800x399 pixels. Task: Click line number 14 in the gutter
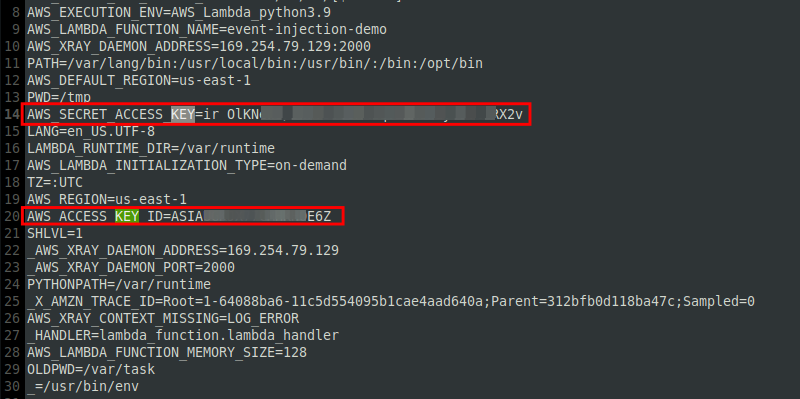[11, 115]
